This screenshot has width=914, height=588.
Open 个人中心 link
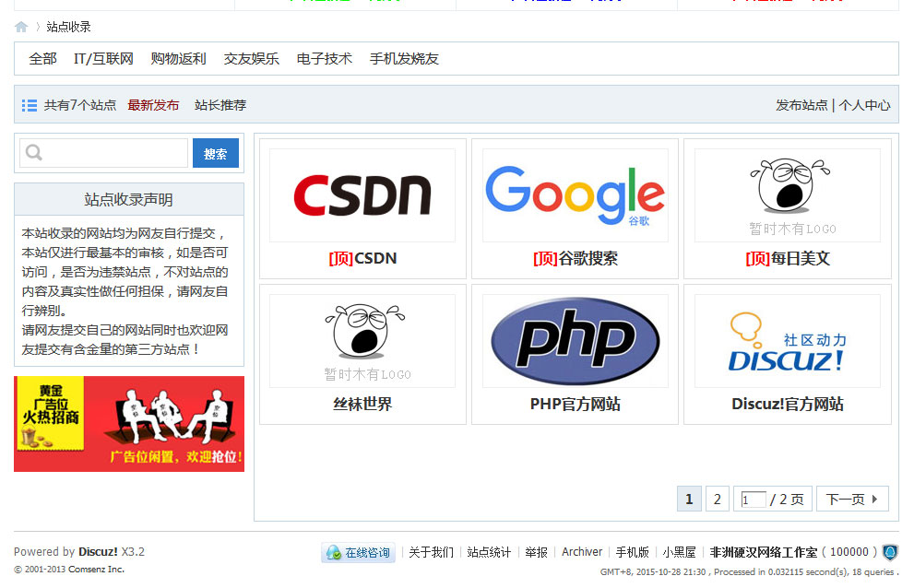864,105
